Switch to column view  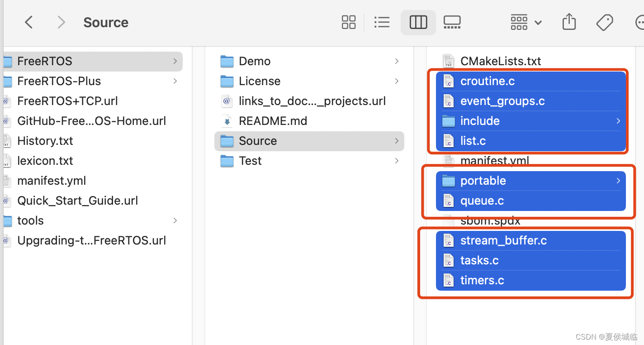tap(418, 22)
